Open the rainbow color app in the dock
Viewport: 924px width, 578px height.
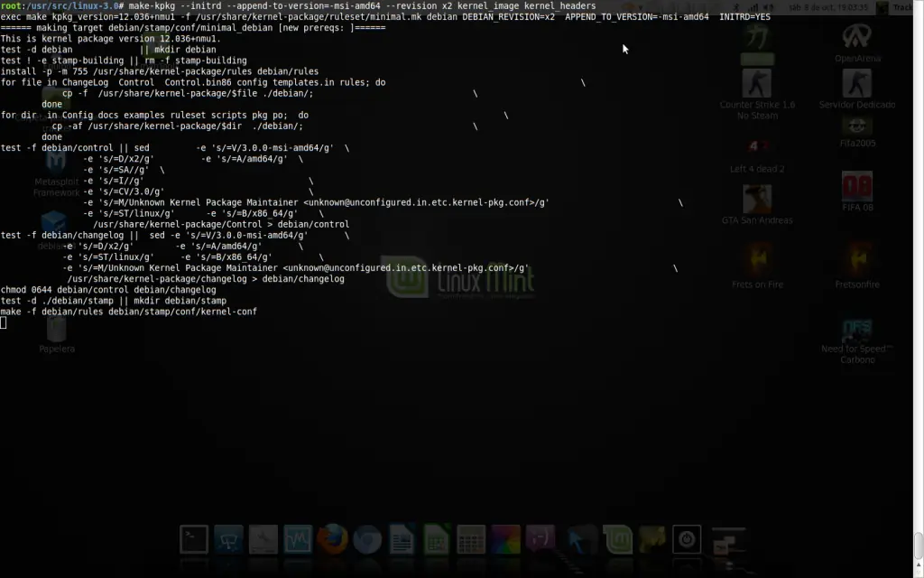(505, 539)
